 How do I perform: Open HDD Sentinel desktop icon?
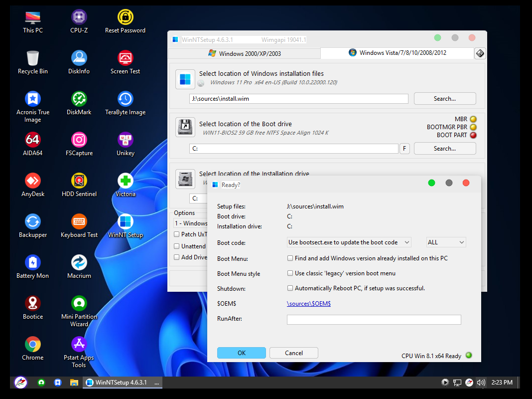[79, 186]
